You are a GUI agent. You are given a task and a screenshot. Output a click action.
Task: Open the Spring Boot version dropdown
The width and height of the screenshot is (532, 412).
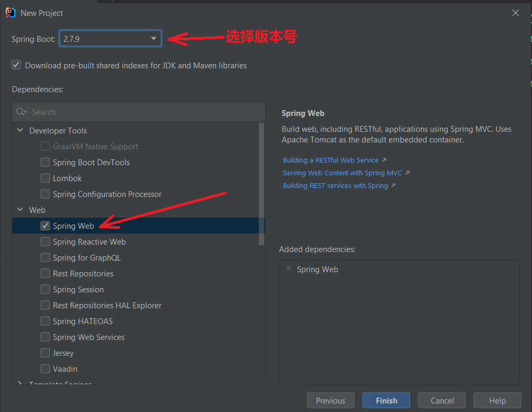(110, 39)
